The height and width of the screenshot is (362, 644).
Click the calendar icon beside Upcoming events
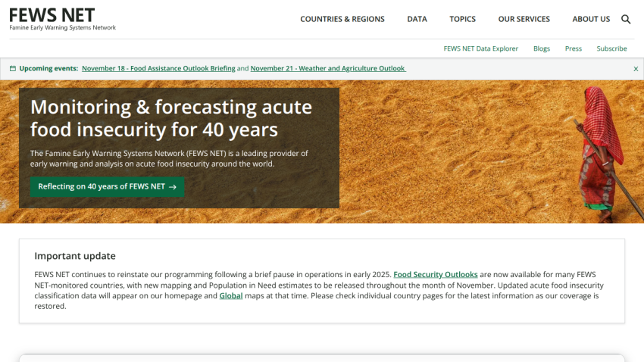13,69
